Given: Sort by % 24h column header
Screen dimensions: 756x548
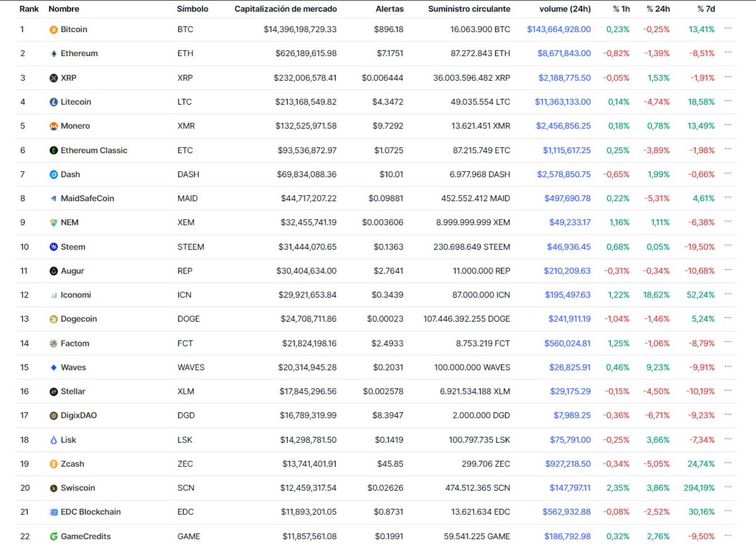Looking at the screenshot, I should (658, 9).
